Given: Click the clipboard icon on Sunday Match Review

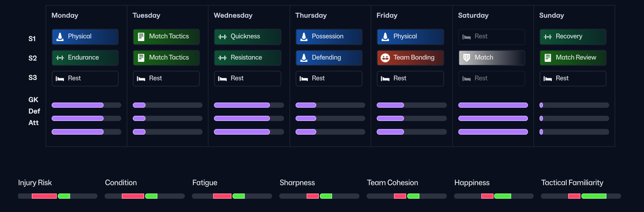Looking at the screenshot, I should (547, 58).
